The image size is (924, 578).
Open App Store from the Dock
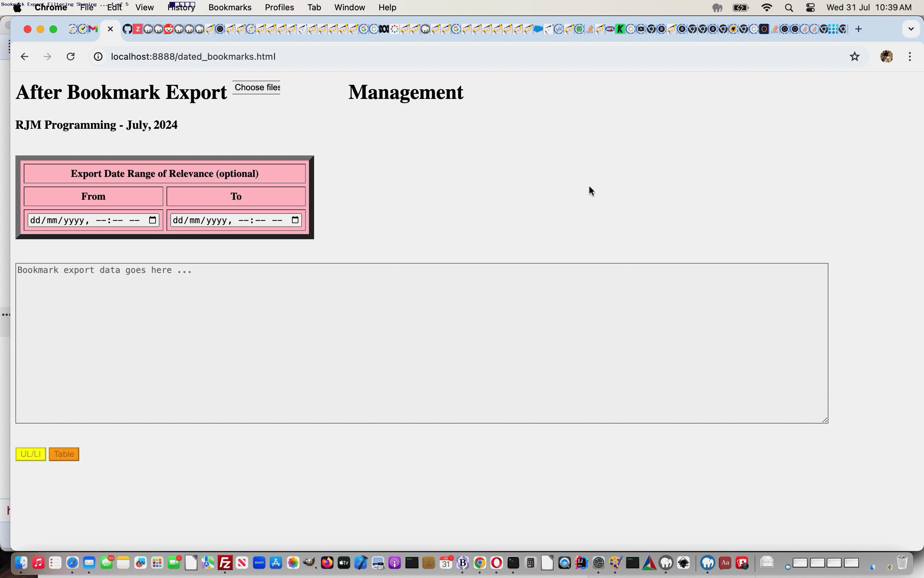pos(276,563)
